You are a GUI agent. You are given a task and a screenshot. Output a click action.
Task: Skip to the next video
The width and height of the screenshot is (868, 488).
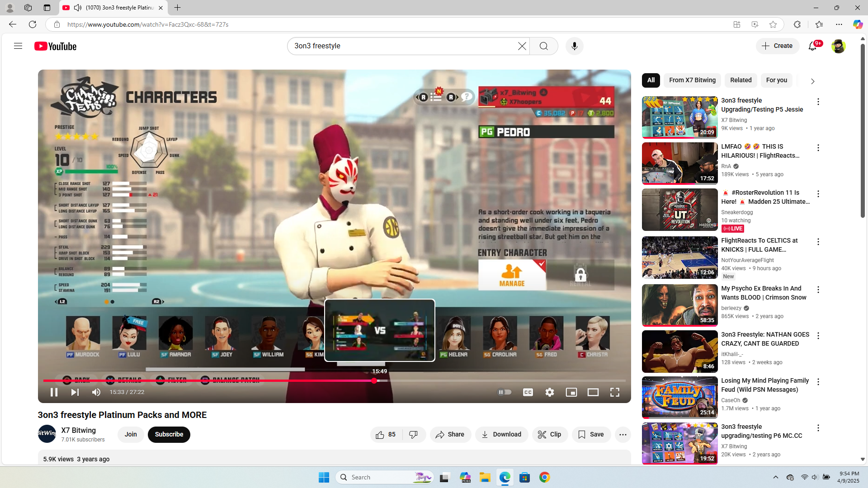click(x=75, y=392)
